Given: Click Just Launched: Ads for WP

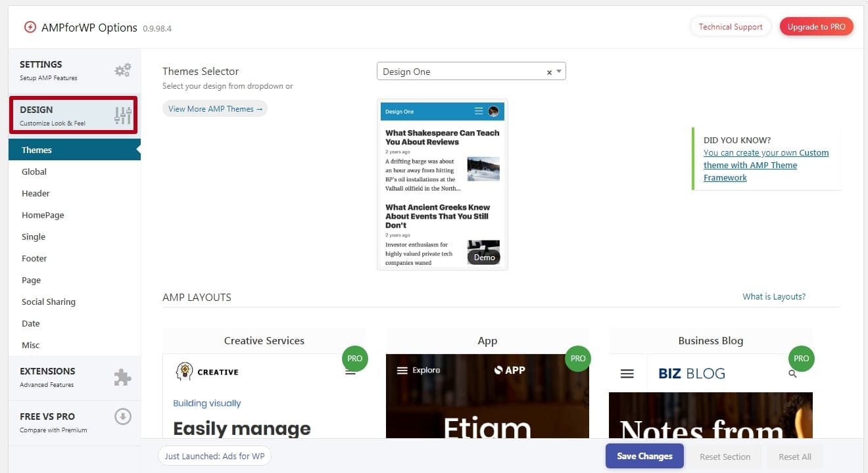Looking at the screenshot, I should [214, 456].
